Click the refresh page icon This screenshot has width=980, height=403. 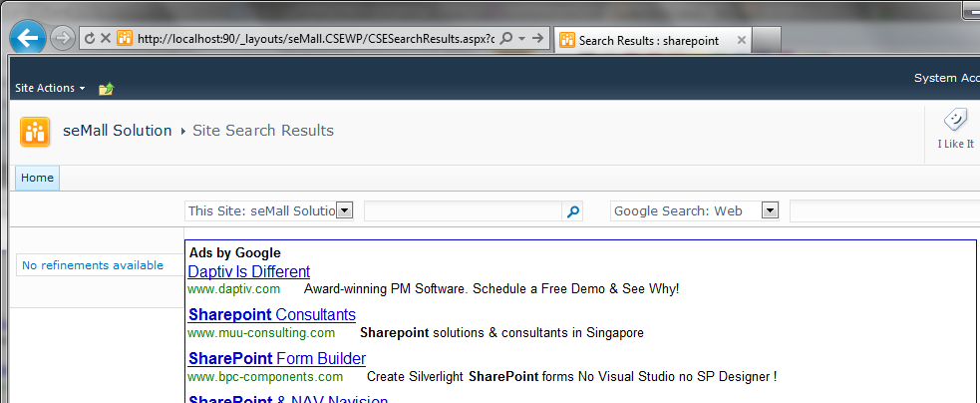pos(90,39)
